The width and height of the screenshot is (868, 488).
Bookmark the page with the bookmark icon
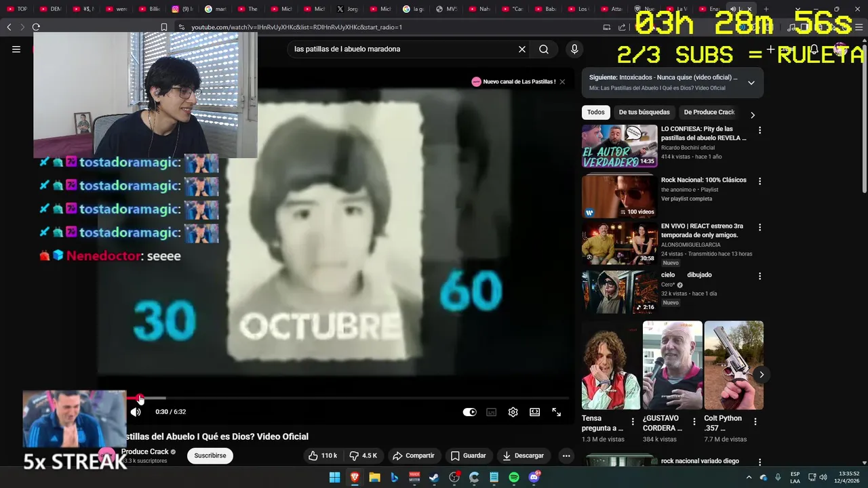pos(163,27)
